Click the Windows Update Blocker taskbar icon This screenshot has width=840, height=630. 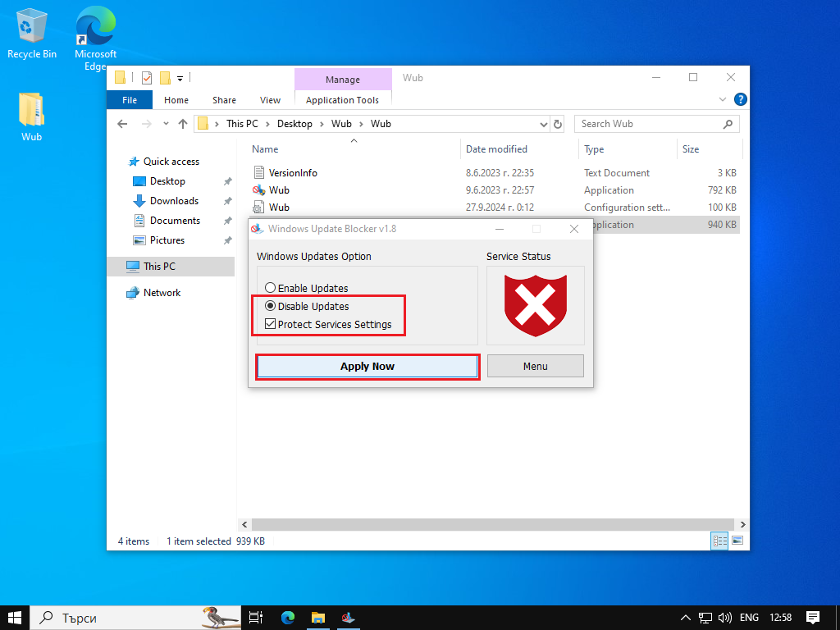(349, 618)
